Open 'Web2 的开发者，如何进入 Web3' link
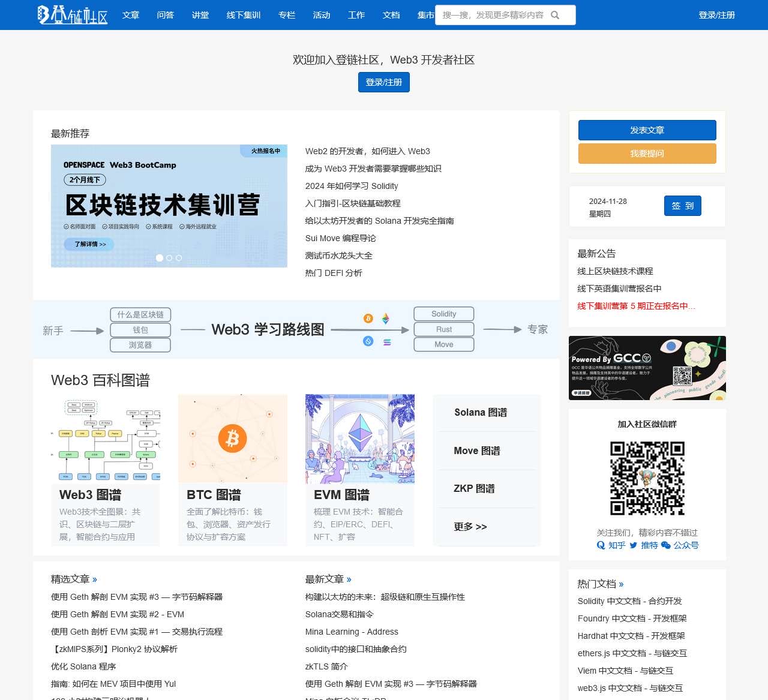This screenshot has width=768, height=700. tap(368, 151)
